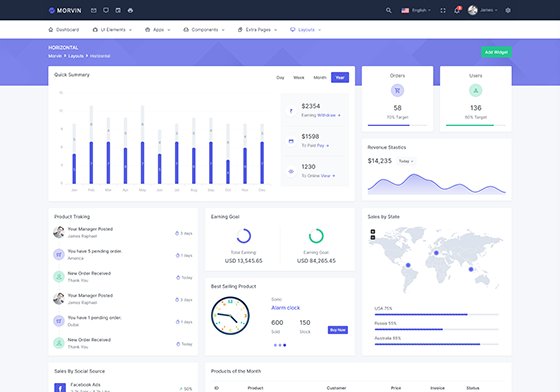Select the Year view button
This screenshot has height=392, width=560.
click(340, 77)
